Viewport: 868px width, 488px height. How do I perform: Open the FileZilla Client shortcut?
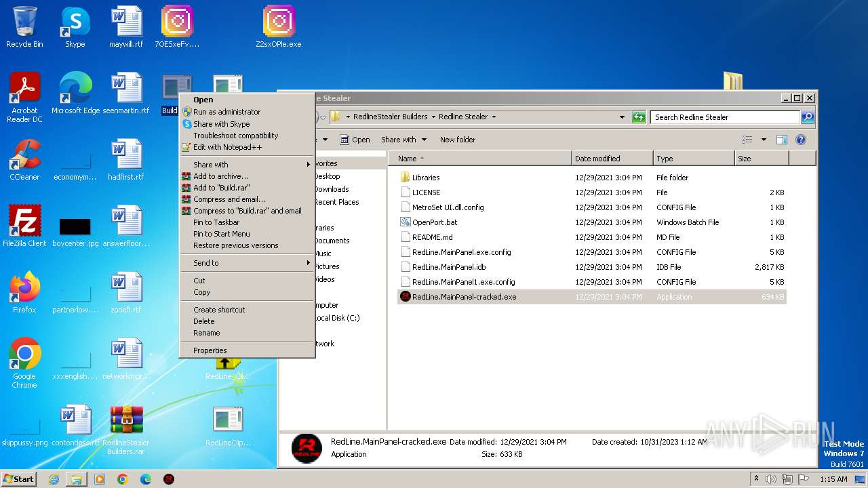point(24,226)
